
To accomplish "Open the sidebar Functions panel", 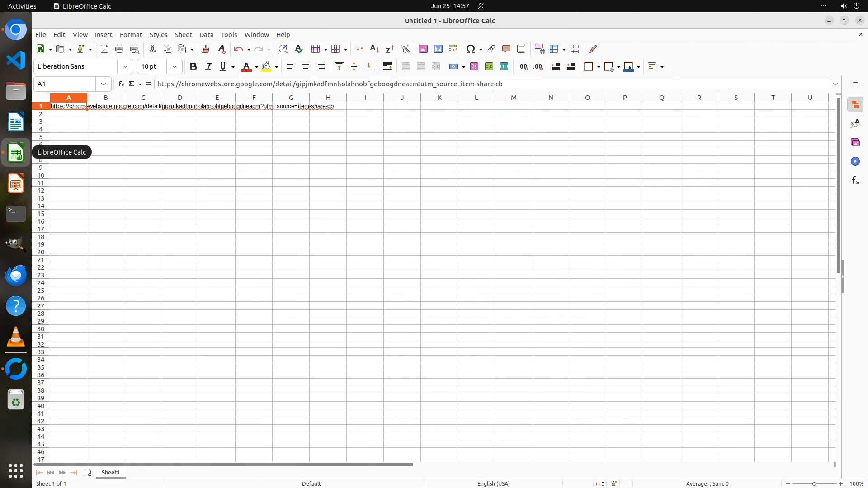I will [855, 181].
